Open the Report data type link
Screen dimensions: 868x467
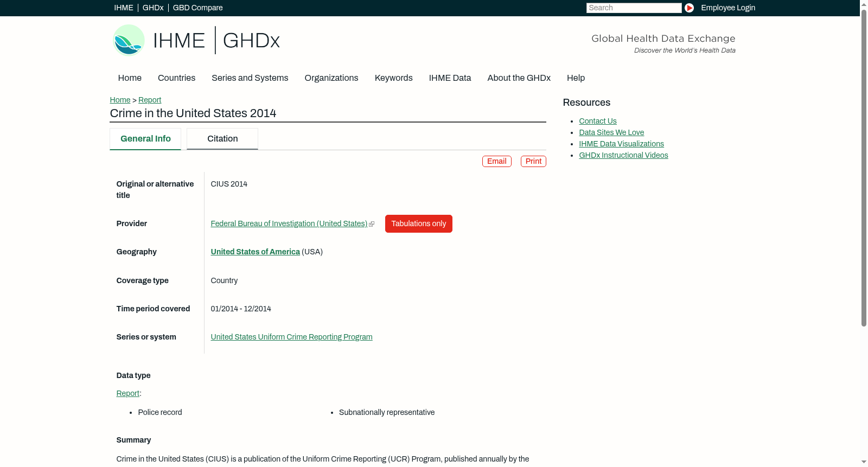[128, 393]
